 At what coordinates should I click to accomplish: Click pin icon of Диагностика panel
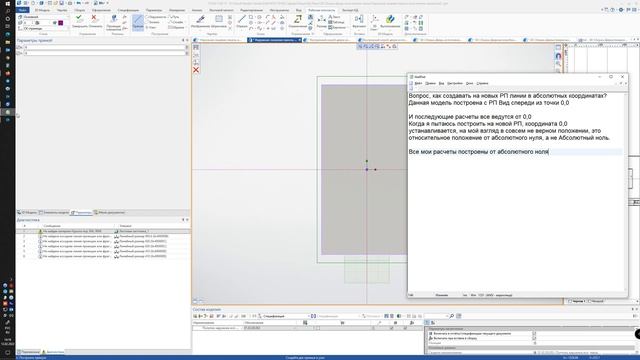pos(183,220)
